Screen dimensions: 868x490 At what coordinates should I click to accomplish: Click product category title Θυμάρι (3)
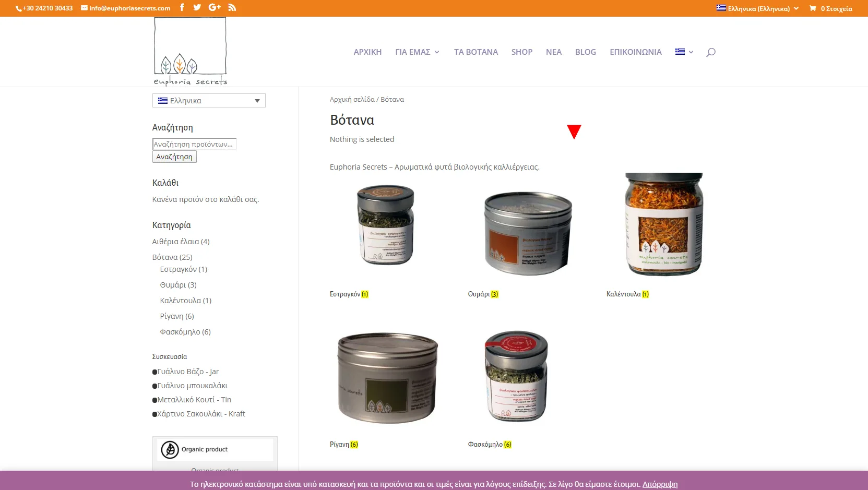483,294
